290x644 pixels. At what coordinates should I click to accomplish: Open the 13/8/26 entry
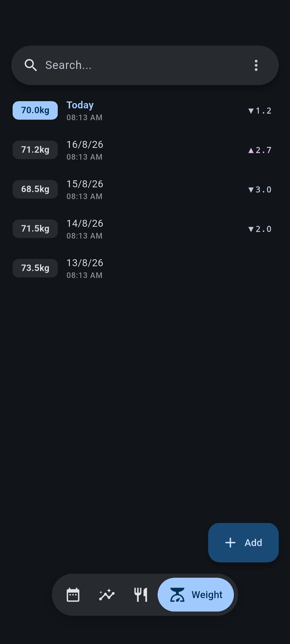point(145,268)
